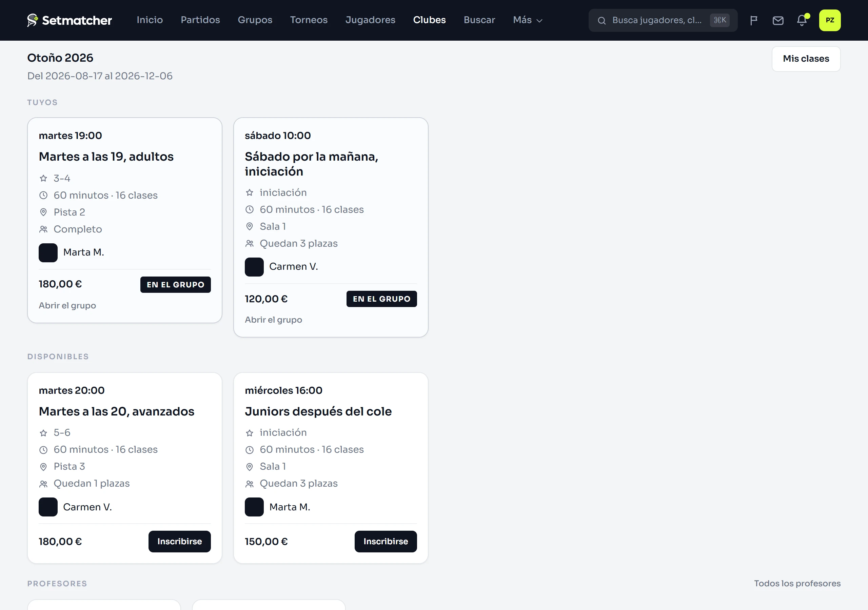Go to the Inicio menu
868x610 pixels.
[x=150, y=20]
